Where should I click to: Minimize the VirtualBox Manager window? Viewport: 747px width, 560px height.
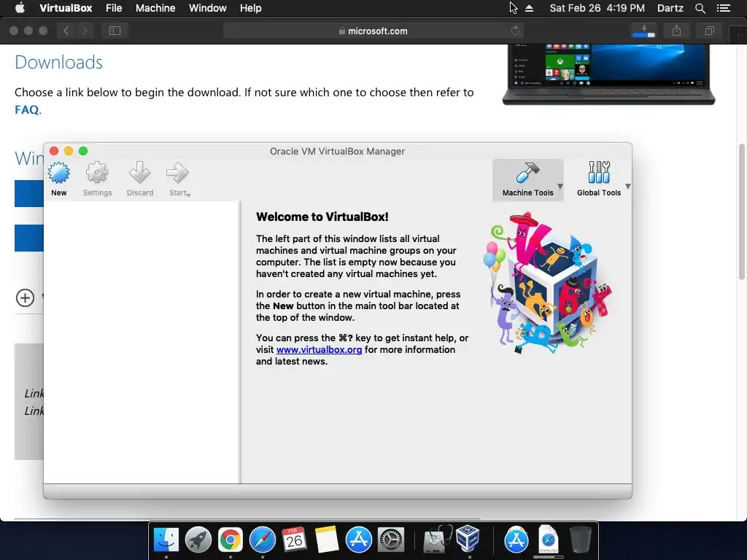tap(69, 151)
